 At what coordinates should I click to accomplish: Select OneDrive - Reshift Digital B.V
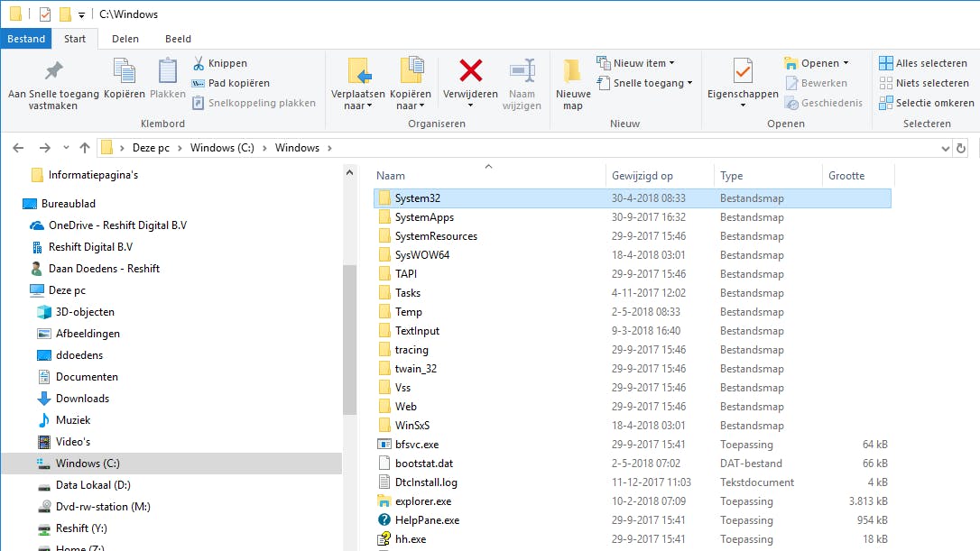coord(117,225)
